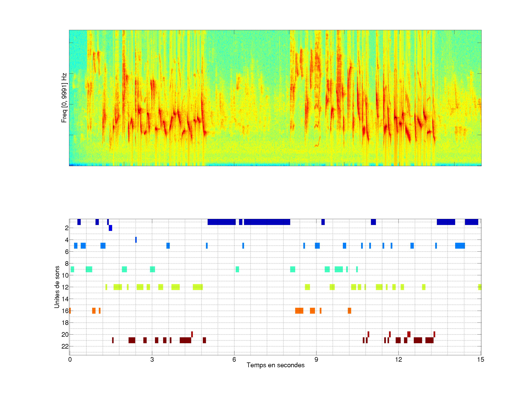Image resolution: width=532 pixels, height=399 pixels.
Task: Click the x-axis tick label 12
Action: coord(398,359)
